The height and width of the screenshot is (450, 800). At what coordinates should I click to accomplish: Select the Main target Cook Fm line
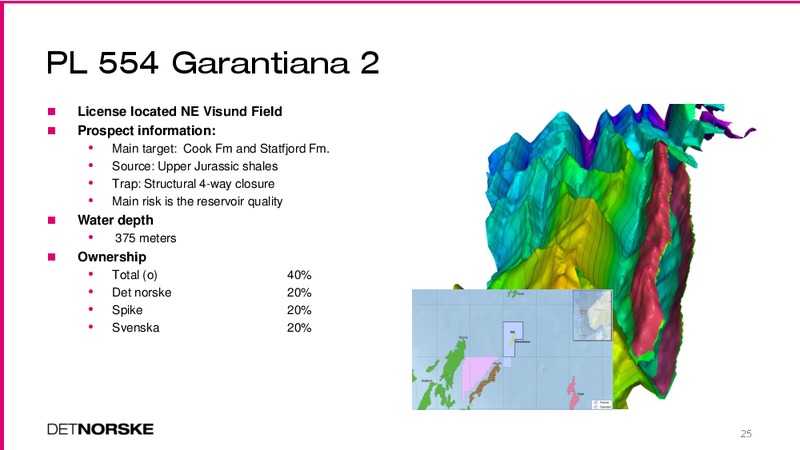[220, 148]
